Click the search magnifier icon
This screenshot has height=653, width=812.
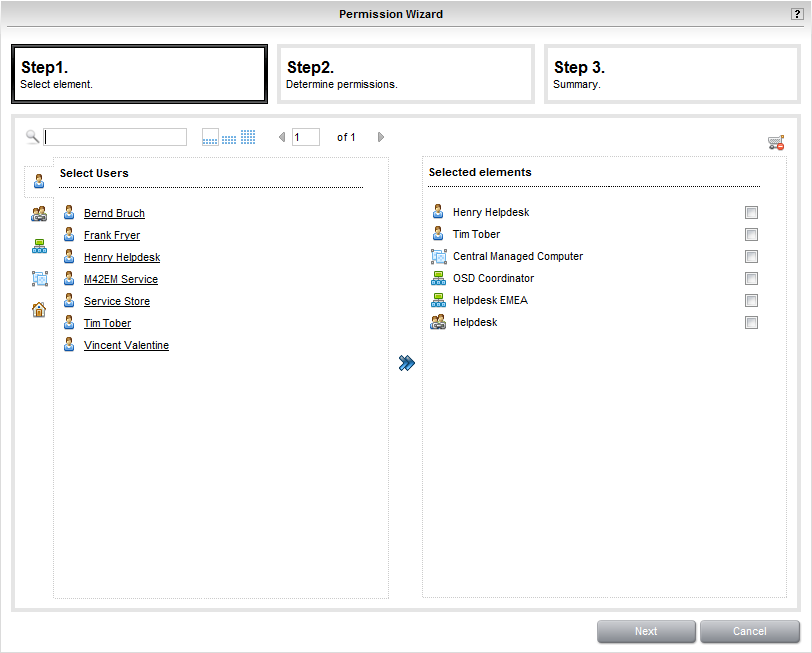click(32, 137)
